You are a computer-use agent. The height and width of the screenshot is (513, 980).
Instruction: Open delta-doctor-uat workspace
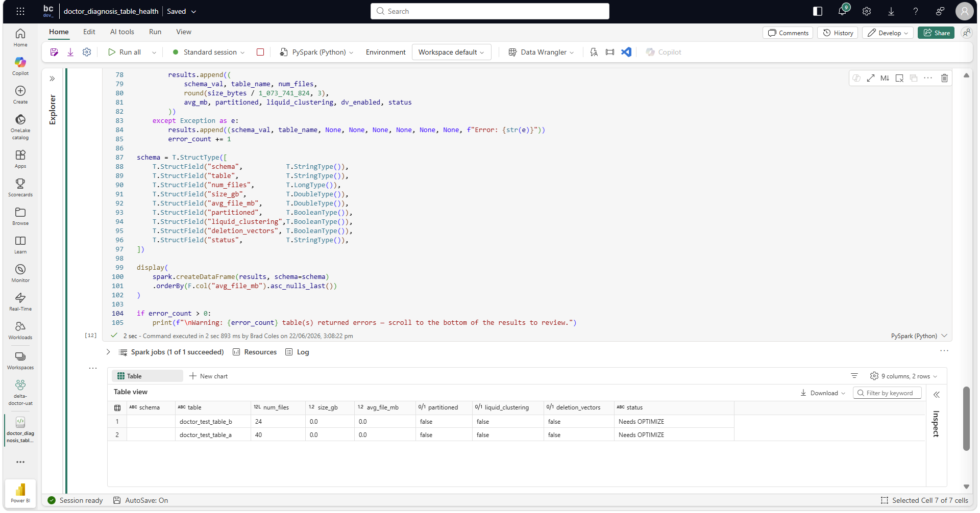click(x=20, y=392)
